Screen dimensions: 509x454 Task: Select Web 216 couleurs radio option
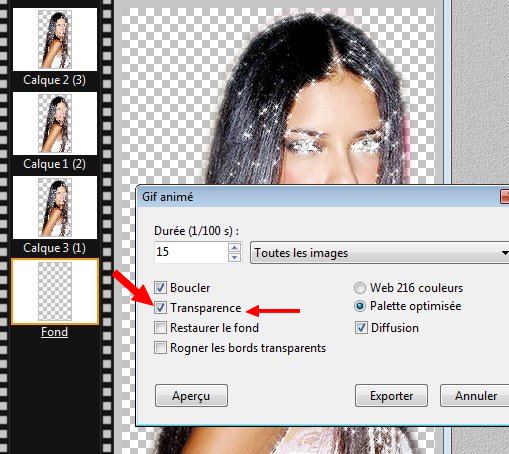[360, 288]
